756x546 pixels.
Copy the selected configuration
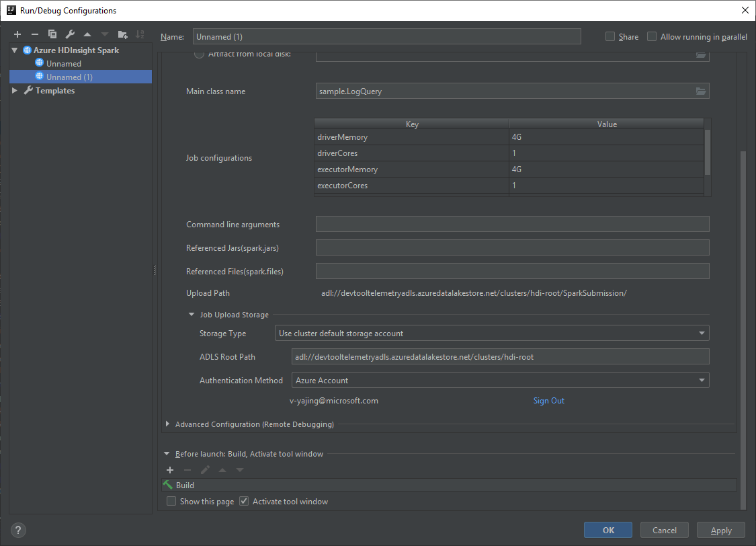pyautogui.click(x=52, y=34)
